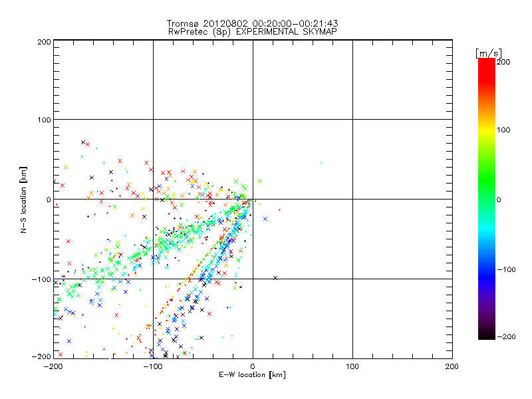Click the colorbar tick label '100'
Image resolution: width=532 pixels, height=399 pixels.
(x=503, y=130)
